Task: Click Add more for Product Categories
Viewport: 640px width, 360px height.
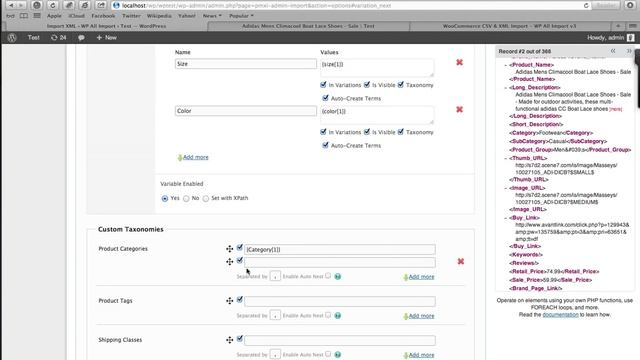Action: [421, 277]
